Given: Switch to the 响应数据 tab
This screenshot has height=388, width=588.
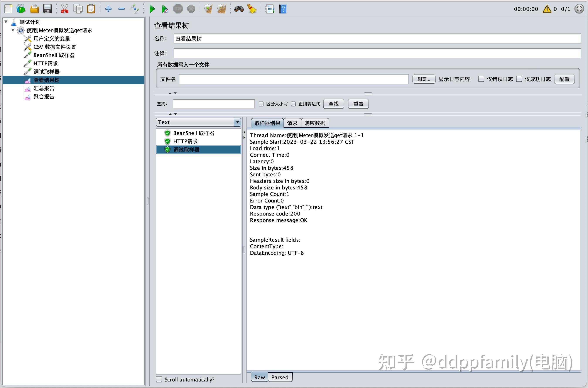Looking at the screenshot, I should pyautogui.click(x=315, y=123).
